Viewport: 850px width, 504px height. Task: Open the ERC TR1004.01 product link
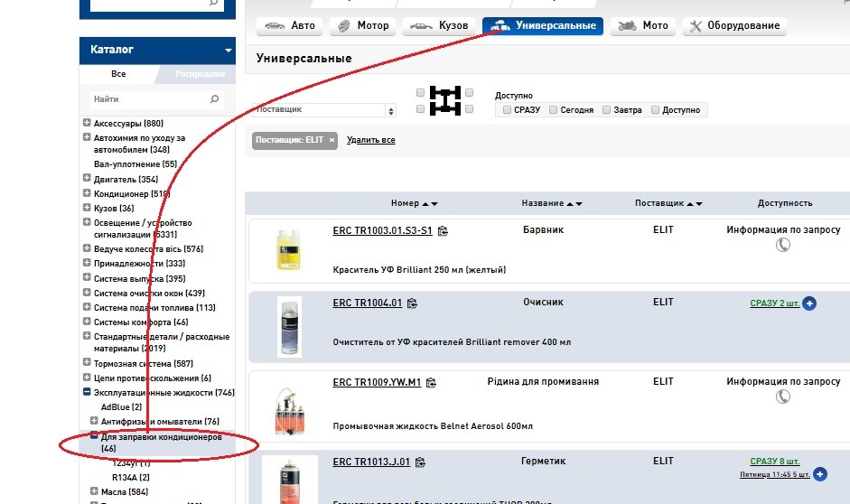[x=367, y=303]
